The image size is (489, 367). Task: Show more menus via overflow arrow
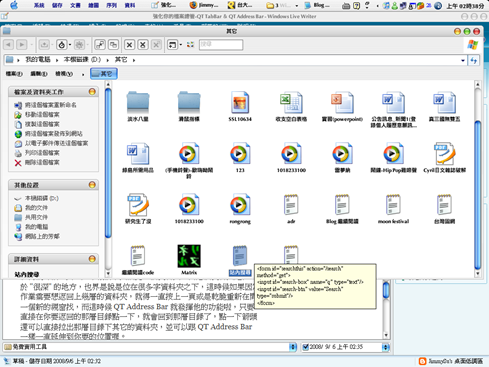pyautogui.click(x=83, y=74)
